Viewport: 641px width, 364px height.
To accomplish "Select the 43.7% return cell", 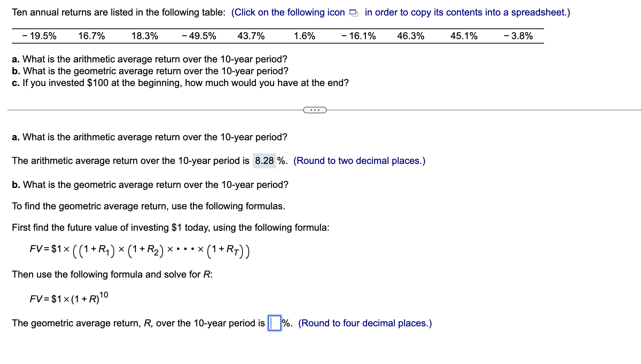I will (251, 35).
